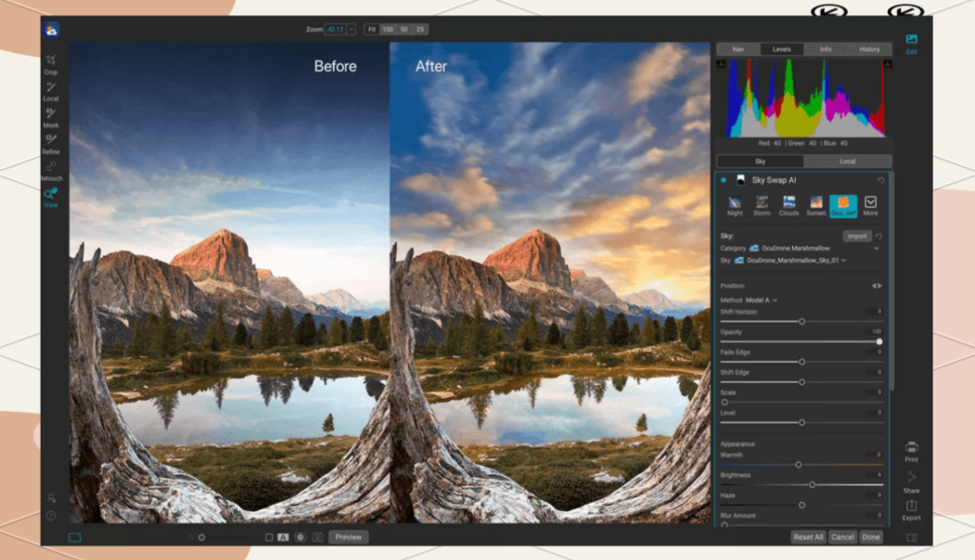Switch to the Local tab
This screenshot has width=975, height=560.
(848, 161)
